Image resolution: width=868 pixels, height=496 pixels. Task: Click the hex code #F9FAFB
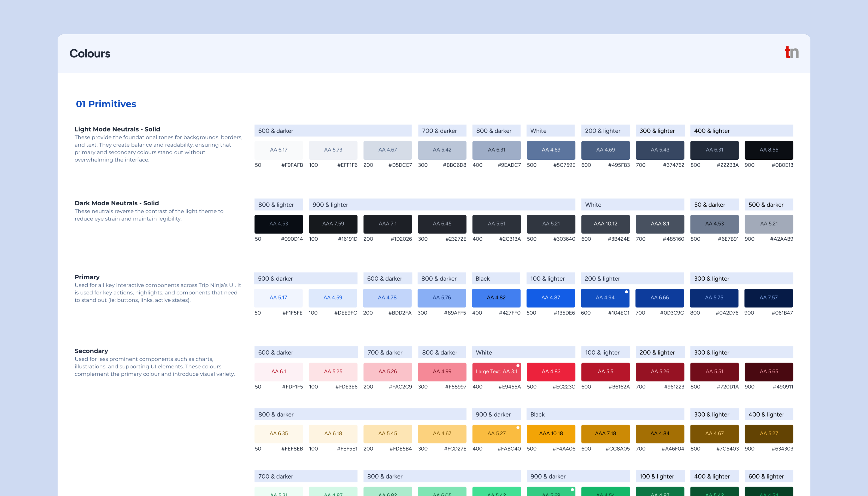(292, 165)
